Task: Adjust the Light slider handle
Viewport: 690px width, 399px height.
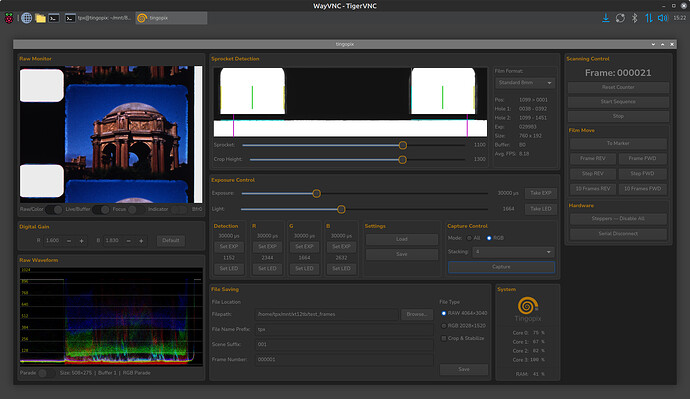Action: coord(341,209)
